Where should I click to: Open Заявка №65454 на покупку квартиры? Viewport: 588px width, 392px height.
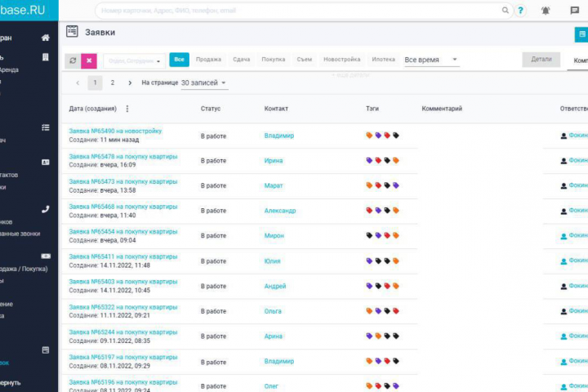[123, 232]
